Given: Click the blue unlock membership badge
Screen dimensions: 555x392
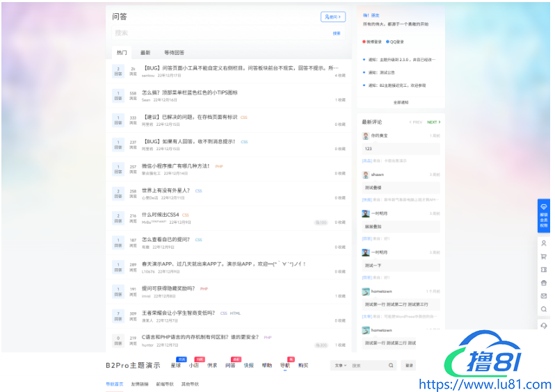Looking at the screenshot, I should tap(544, 215).
